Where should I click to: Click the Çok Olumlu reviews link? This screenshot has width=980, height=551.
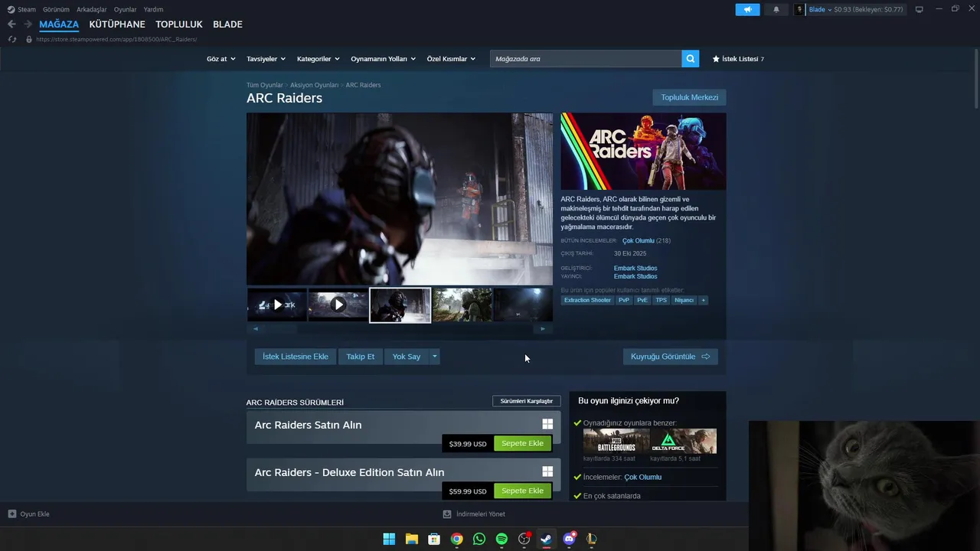(x=639, y=240)
